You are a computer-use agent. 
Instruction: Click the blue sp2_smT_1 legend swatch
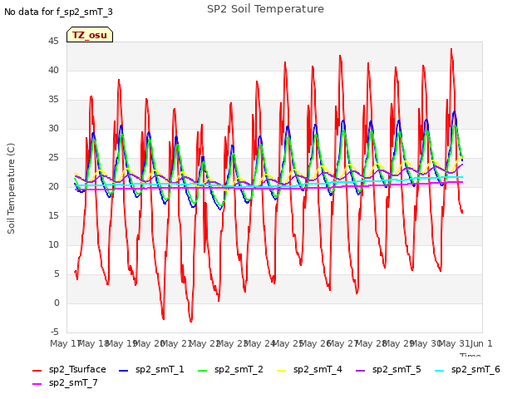(x=124, y=371)
